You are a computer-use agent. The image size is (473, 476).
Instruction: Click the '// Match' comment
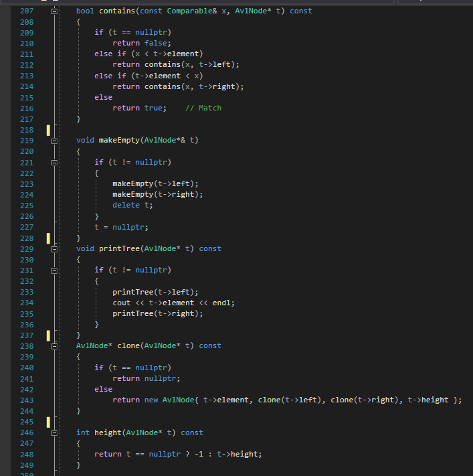click(203, 108)
